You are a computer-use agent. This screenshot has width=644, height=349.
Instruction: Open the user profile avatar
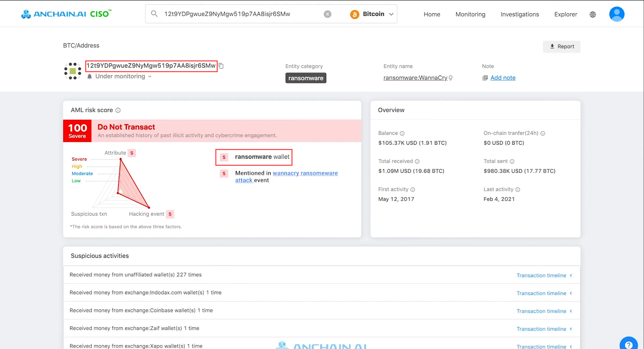(x=616, y=14)
